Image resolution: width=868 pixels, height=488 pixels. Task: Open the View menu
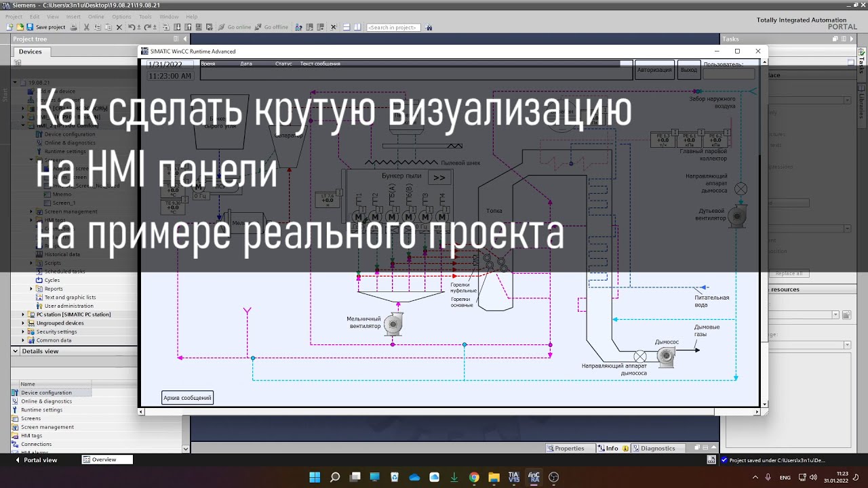pyautogui.click(x=52, y=16)
